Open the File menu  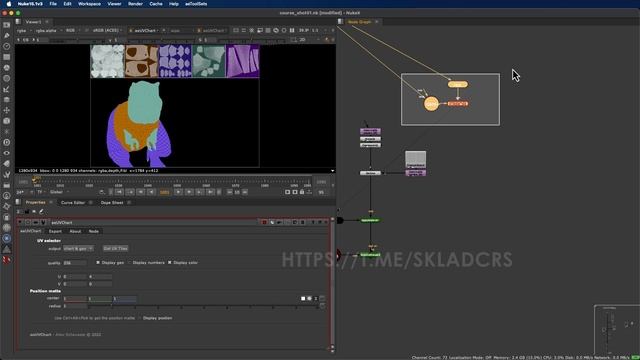53,4
